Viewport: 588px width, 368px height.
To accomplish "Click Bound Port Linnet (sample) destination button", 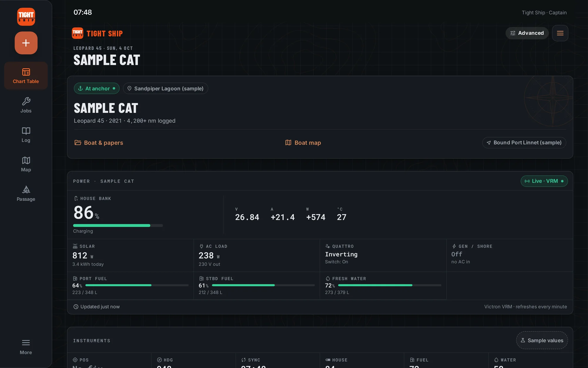I will 524,142.
